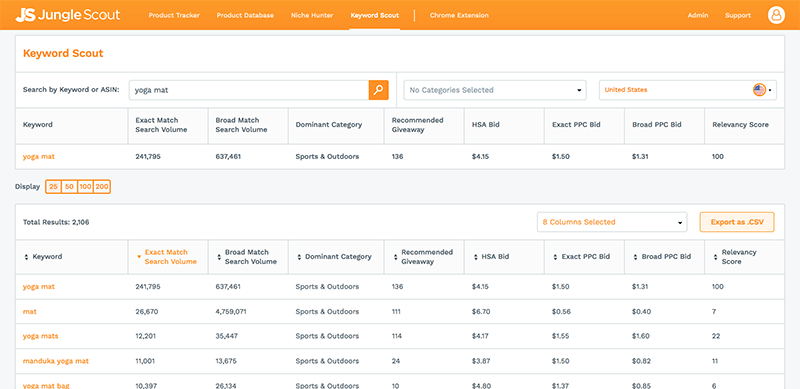Switch to Niche Hunter tab

[312, 15]
